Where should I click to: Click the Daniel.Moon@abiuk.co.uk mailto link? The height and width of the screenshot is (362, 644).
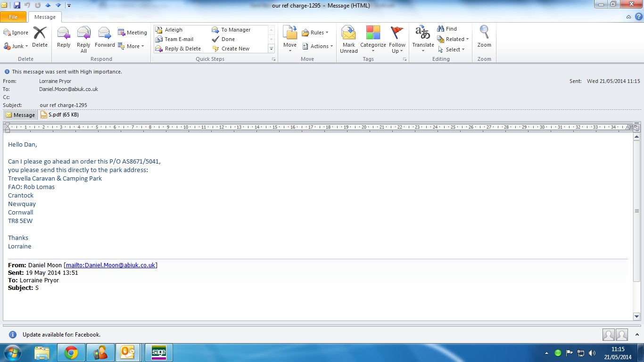(x=111, y=265)
